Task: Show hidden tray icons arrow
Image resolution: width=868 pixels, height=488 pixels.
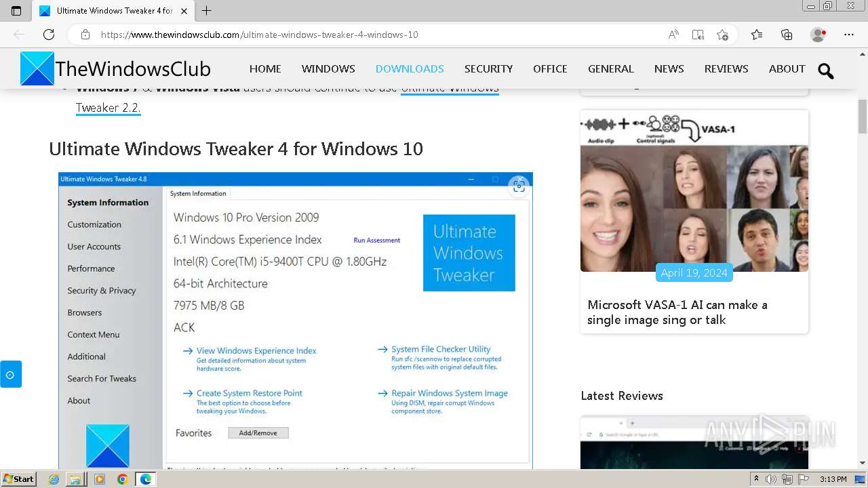Action: click(757, 479)
